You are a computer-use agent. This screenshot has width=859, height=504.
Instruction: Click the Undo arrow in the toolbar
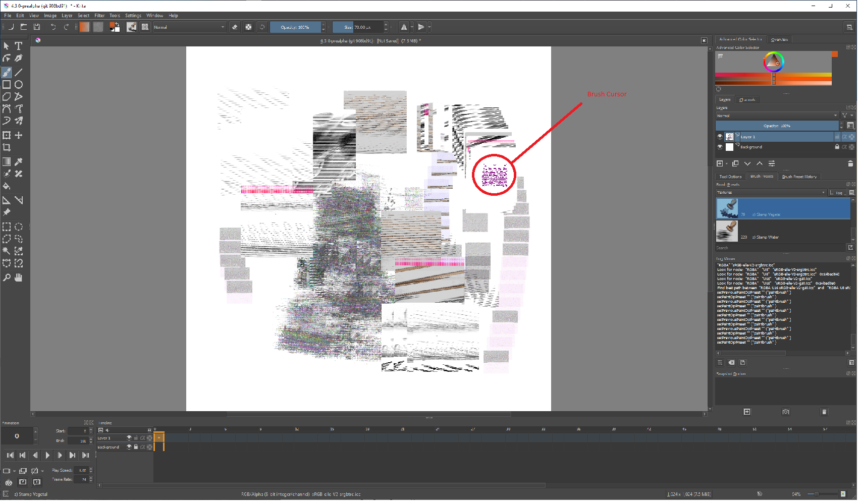pos(53,27)
